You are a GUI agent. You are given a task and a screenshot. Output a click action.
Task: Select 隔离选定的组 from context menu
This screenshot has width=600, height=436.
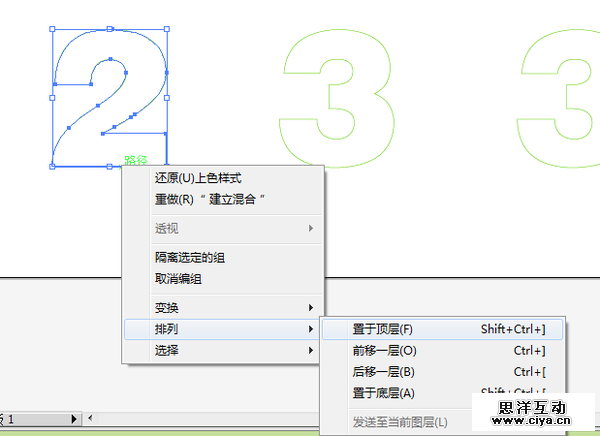(x=190, y=258)
